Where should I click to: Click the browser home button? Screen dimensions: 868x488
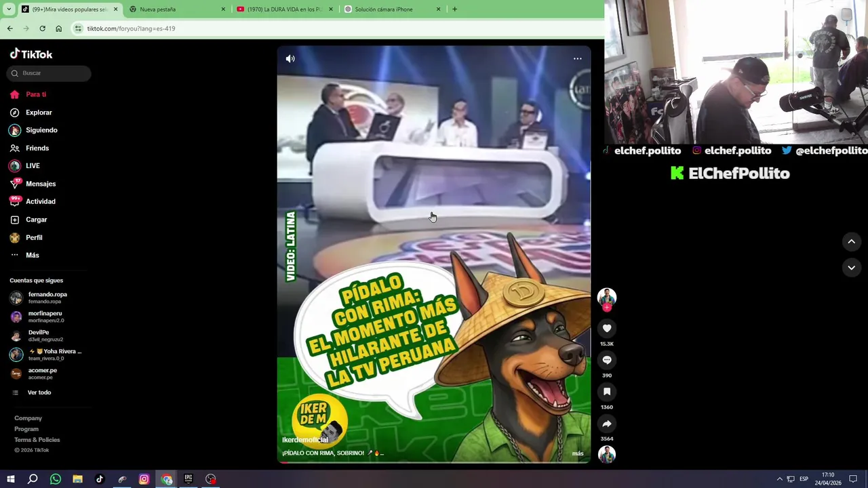coord(58,28)
